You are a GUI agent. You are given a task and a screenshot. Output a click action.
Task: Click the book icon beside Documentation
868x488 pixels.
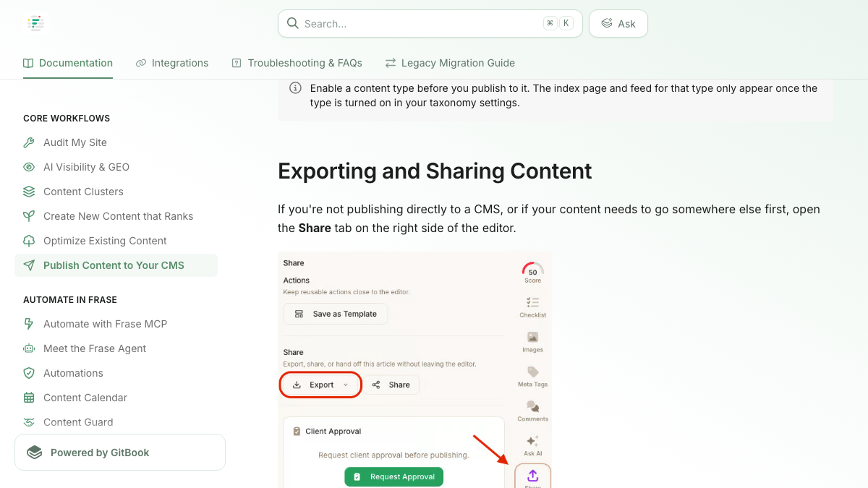click(28, 63)
